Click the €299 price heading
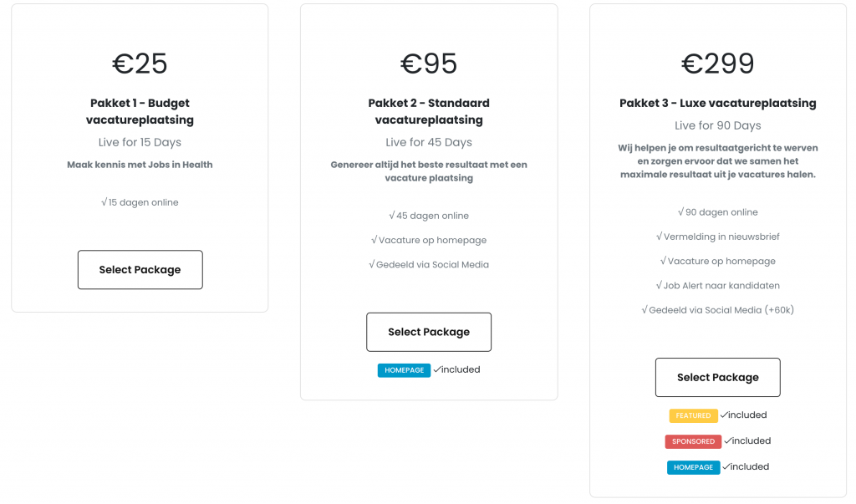Screen dimensions: 856x504 718,64
